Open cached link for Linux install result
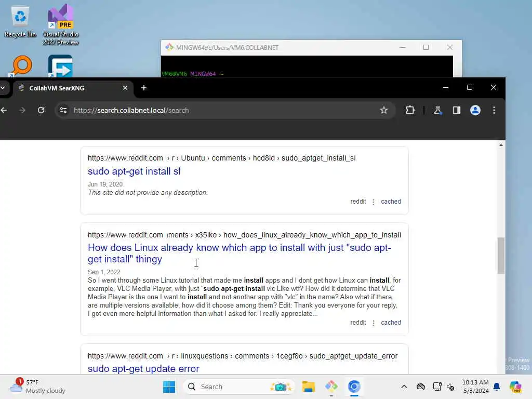Viewport: 532px width, 399px height. click(x=391, y=323)
